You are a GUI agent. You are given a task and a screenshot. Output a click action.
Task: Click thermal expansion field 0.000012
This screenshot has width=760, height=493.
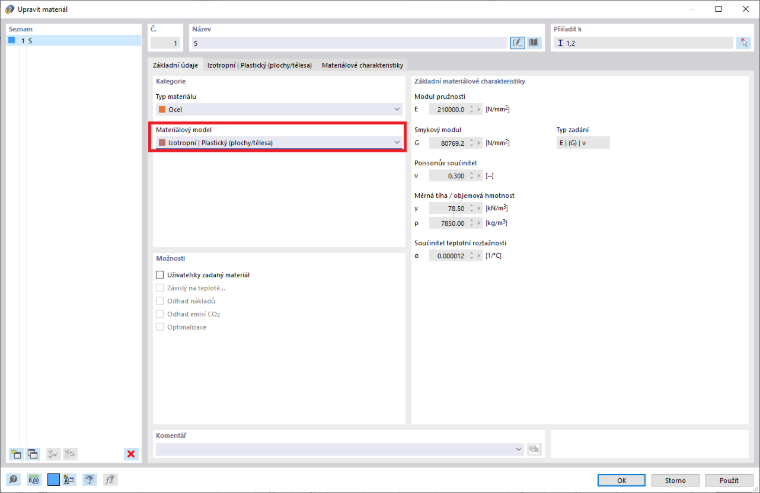448,256
